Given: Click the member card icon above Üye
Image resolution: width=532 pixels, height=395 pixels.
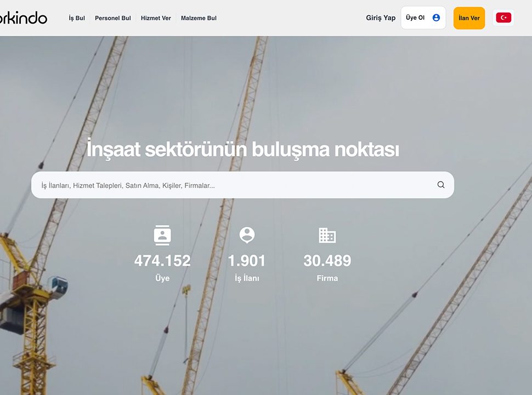Looking at the screenshot, I should pyautogui.click(x=162, y=235).
